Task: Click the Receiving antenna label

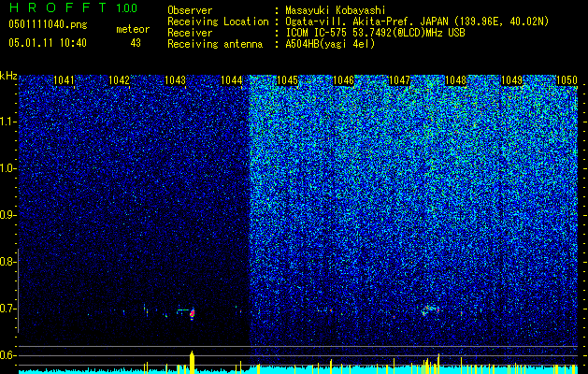Action: pos(215,44)
